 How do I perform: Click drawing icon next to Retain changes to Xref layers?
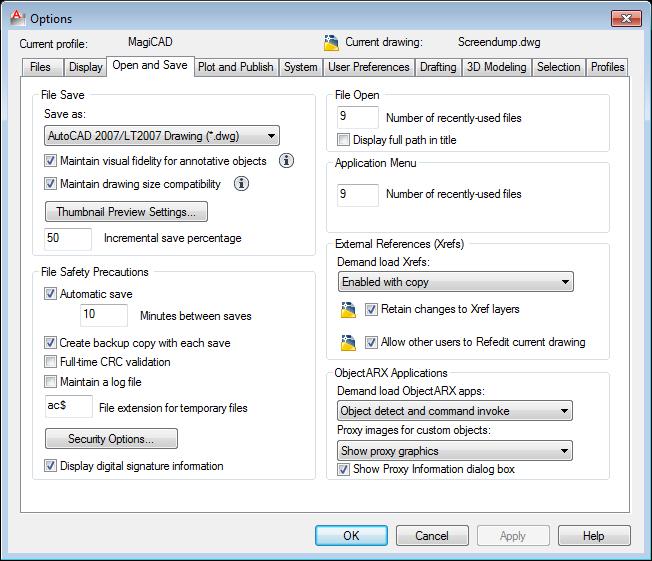point(348,309)
